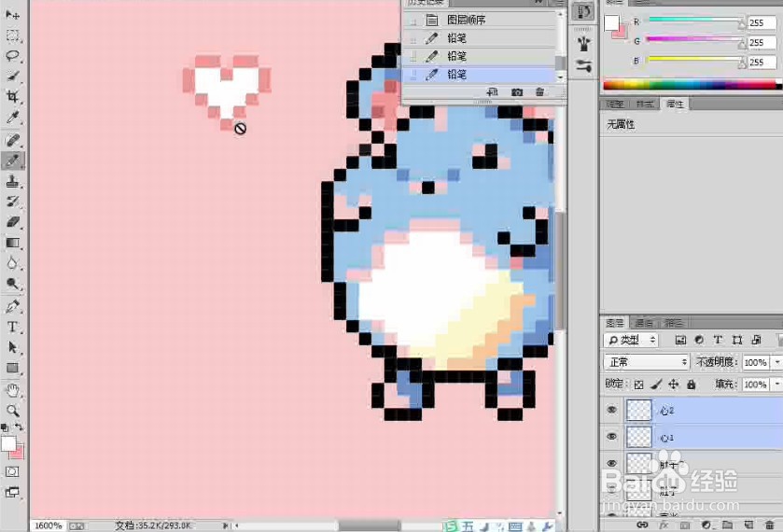Select the Pencil tool in toolbar

coord(12,161)
